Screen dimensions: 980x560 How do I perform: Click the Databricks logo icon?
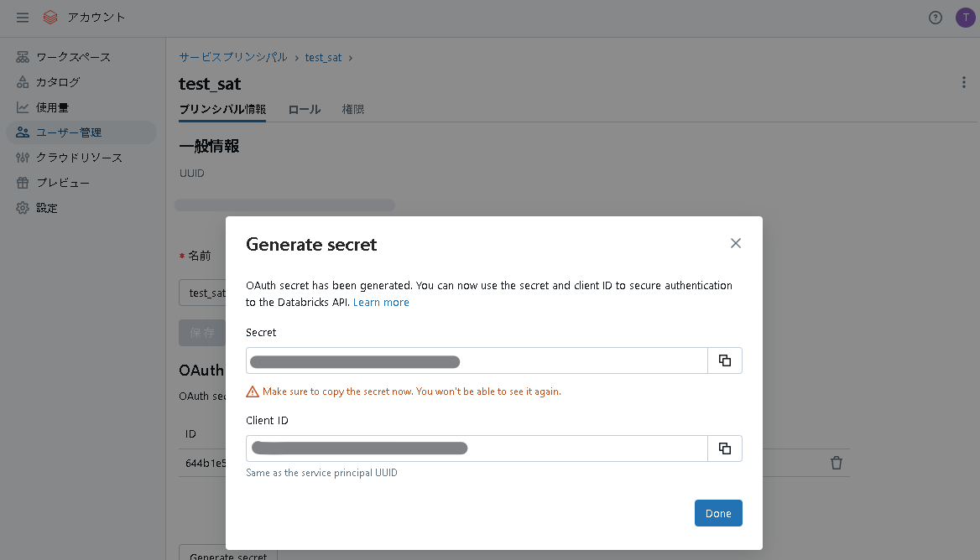[50, 18]
